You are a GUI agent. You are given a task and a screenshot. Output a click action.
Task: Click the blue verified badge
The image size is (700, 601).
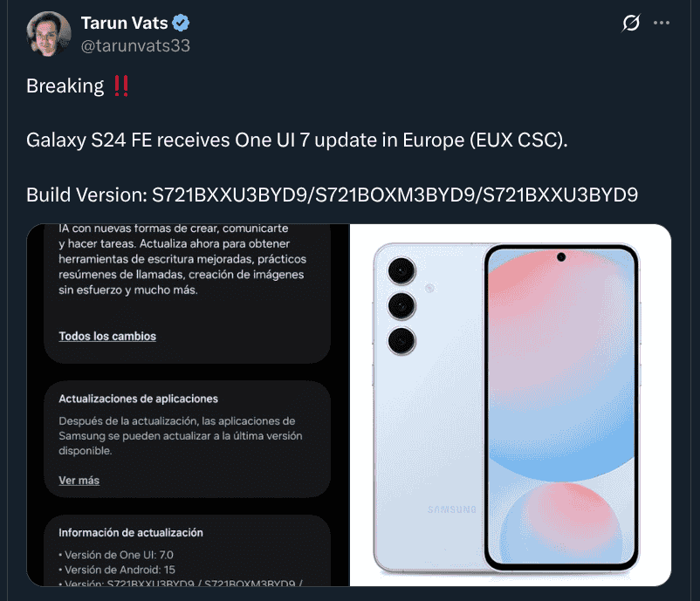coord(181,23)
